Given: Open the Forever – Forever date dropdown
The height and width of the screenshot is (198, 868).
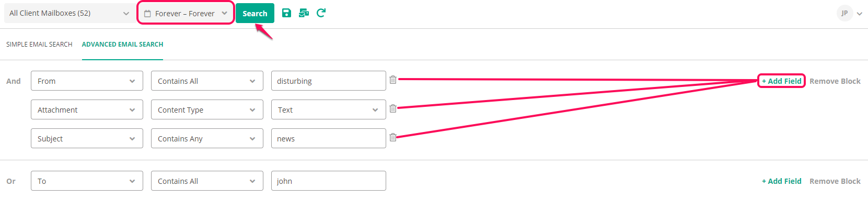Looking at the screenshot, I should (x=186, y=14).
